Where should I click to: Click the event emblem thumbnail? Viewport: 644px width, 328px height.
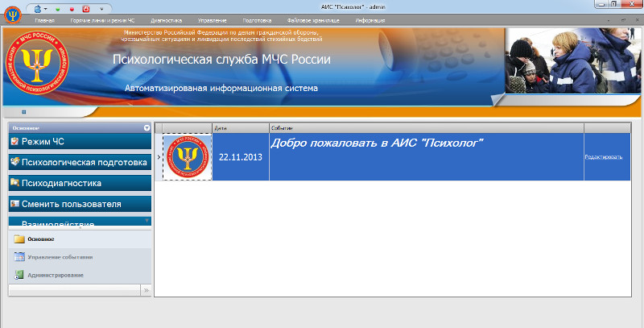pyautogui.click(x=188, y=157)
